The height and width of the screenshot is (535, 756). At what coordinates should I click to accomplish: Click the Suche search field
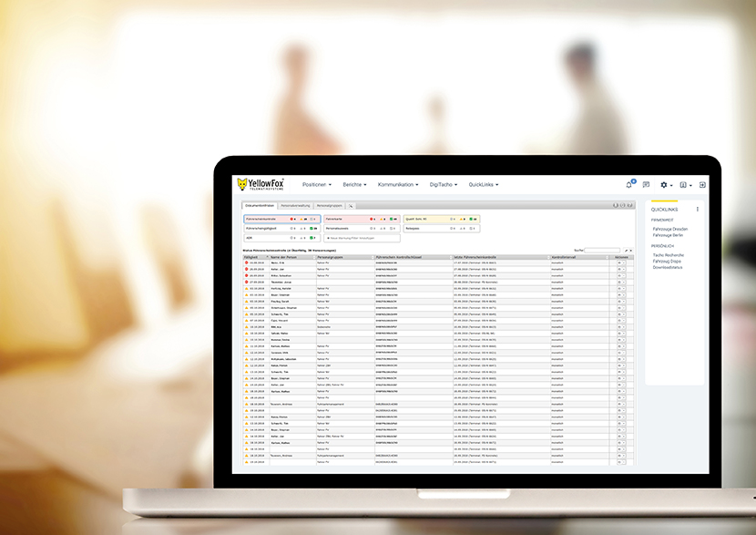tap(602, 250)
